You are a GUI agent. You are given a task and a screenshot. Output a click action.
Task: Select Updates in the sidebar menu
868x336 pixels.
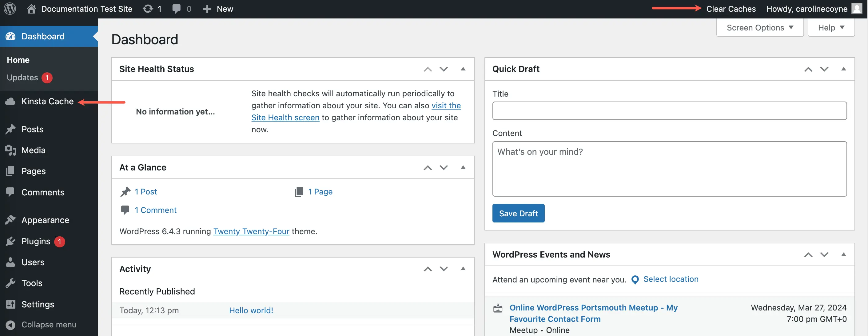(x=22, y=78)
